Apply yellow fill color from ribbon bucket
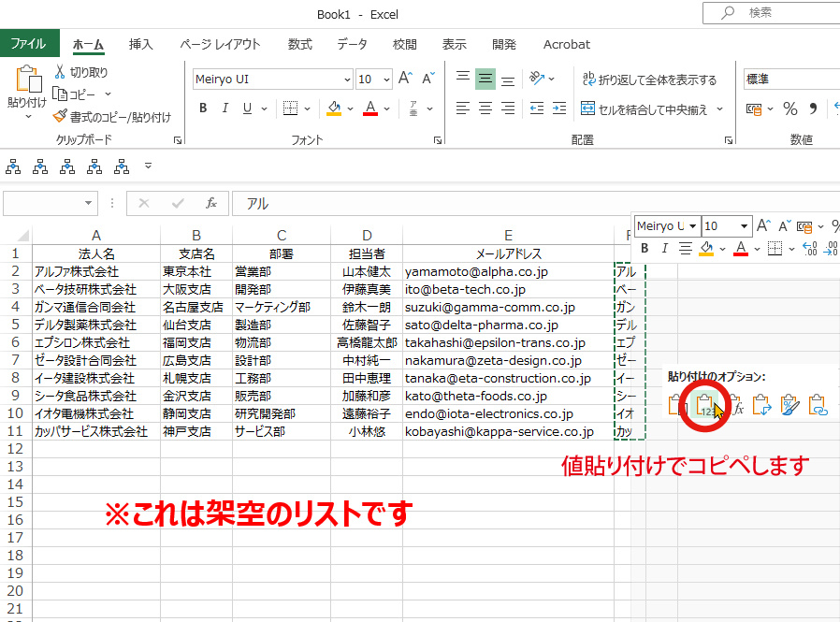The width and height of the screenshot is (840, 622). tap(334, 108)
